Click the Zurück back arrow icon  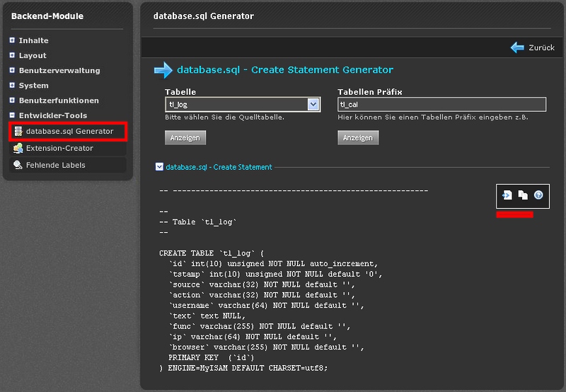point(517,47)
